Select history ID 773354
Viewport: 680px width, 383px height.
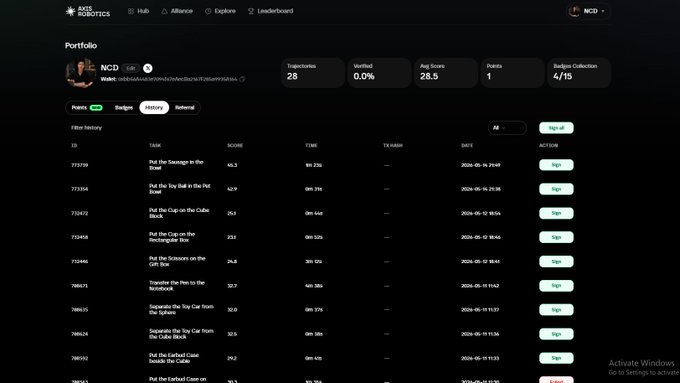(80, 189)
